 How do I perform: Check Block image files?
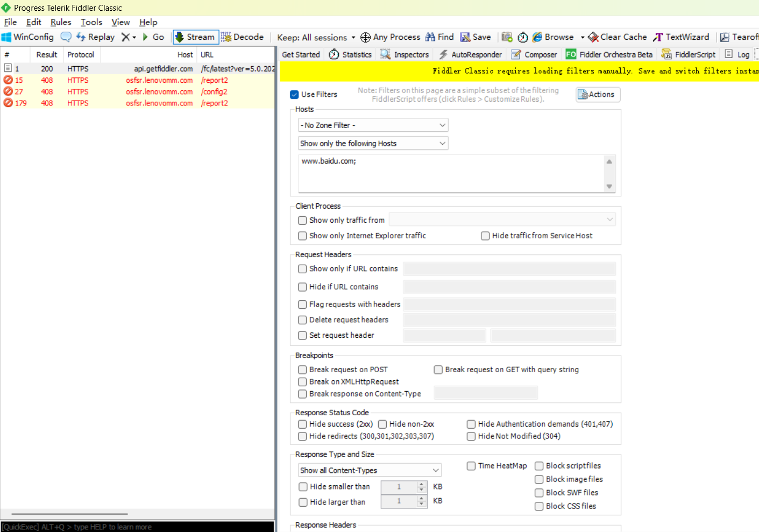539,479
